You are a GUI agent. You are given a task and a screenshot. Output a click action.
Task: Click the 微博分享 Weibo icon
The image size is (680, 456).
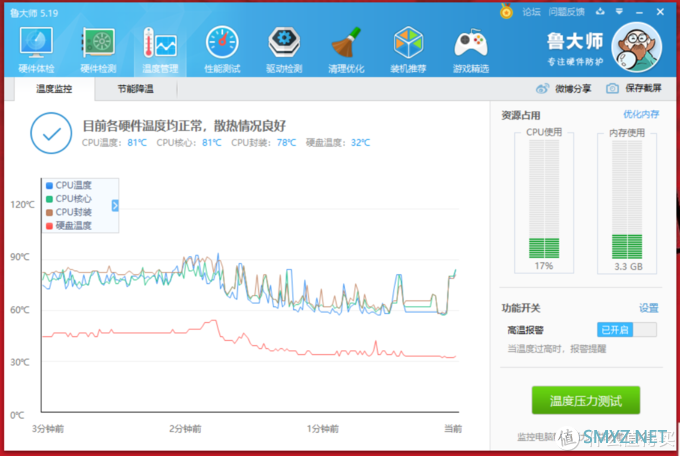tap(542, 89)
